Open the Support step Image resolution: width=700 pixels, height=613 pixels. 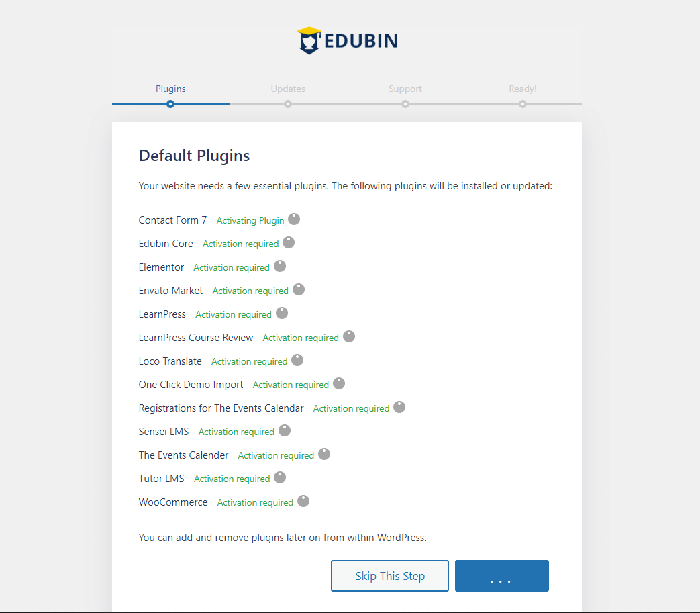(405, 89)
